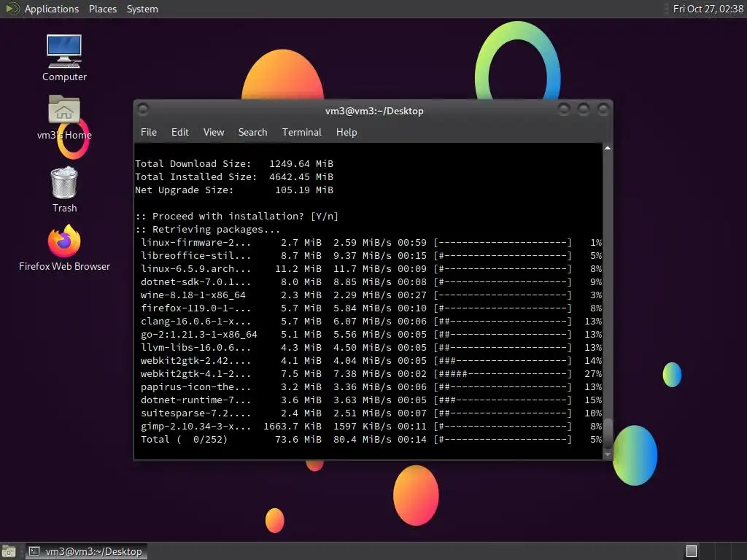This screenshot has height=560, width=747.
Task: Click webkit2gtk-2.42.... package name
Action: click(x=196, y=361)
